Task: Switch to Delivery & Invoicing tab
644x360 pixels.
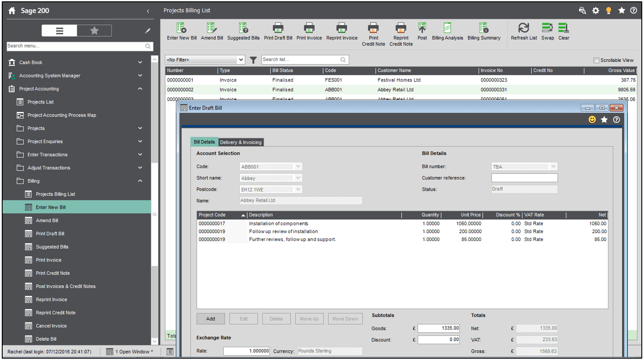Action: [240, 142]
